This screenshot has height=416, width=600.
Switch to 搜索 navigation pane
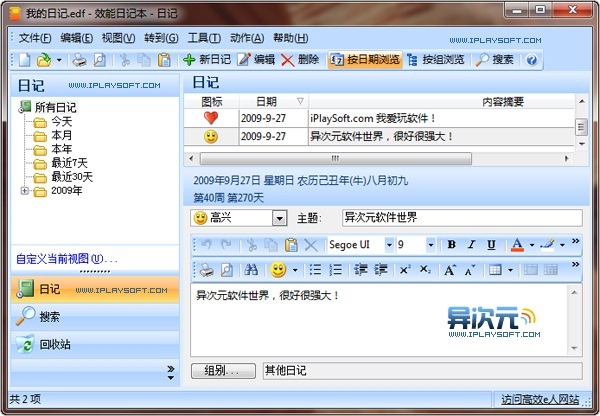click(x=95, y=317)
